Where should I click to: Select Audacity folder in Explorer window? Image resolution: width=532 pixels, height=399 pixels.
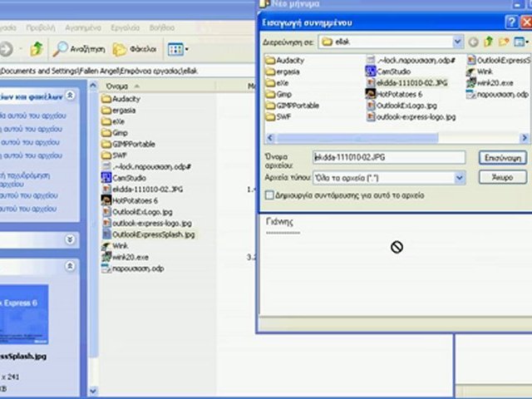121,99
